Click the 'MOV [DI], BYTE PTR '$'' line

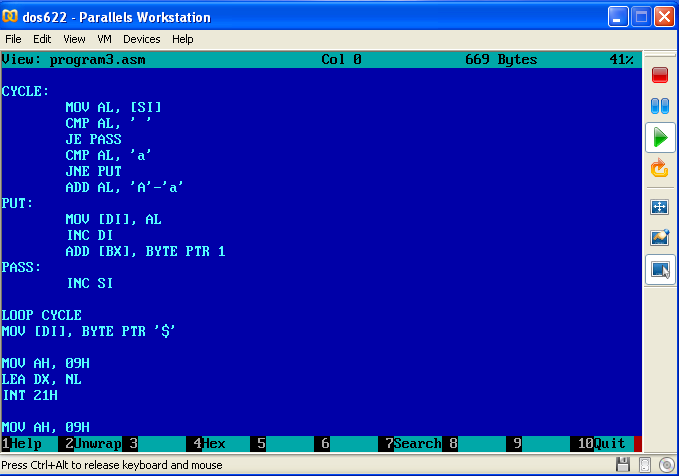click(88, 331)
